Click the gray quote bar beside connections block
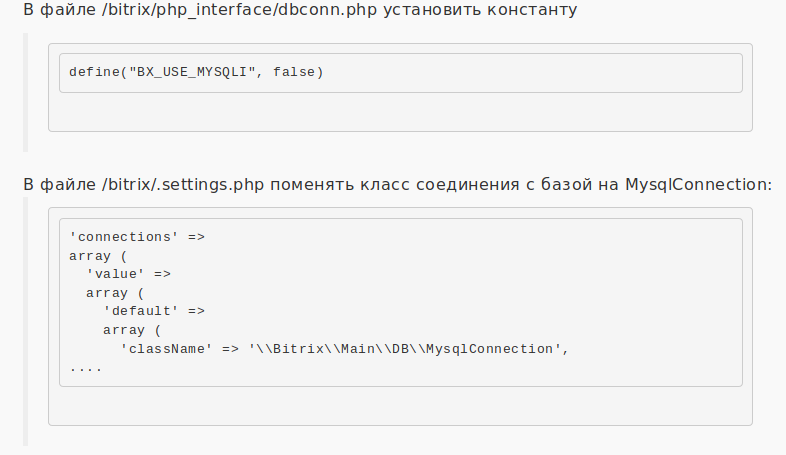 tap(26, 320)
